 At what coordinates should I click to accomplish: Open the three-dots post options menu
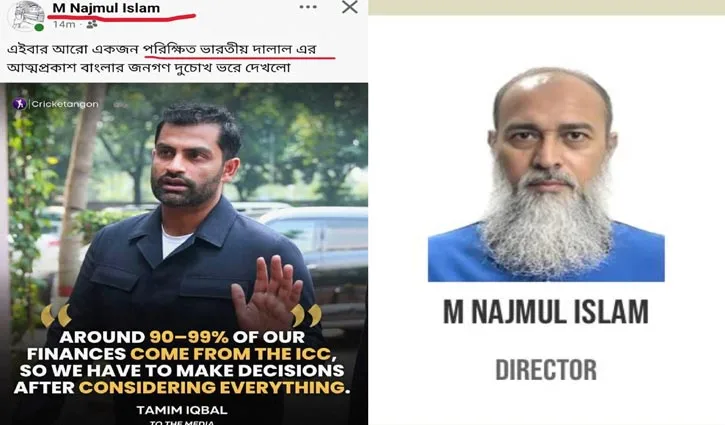point(308,7)
